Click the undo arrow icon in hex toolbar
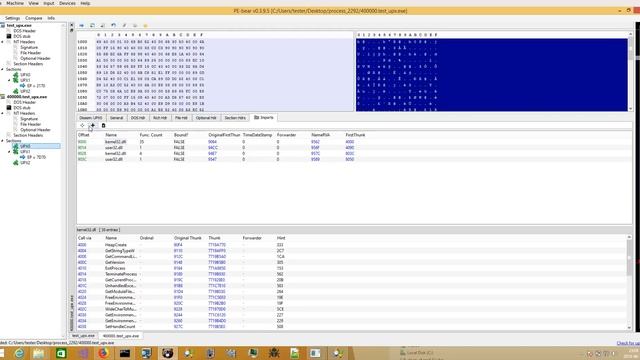This screenshot has height=360, width=640. [113, 25]
